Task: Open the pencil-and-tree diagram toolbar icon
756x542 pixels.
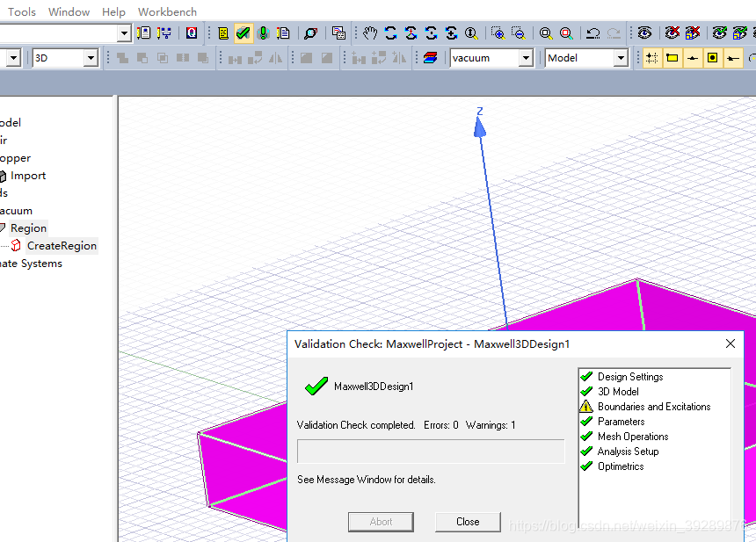Action: (164, 33)
